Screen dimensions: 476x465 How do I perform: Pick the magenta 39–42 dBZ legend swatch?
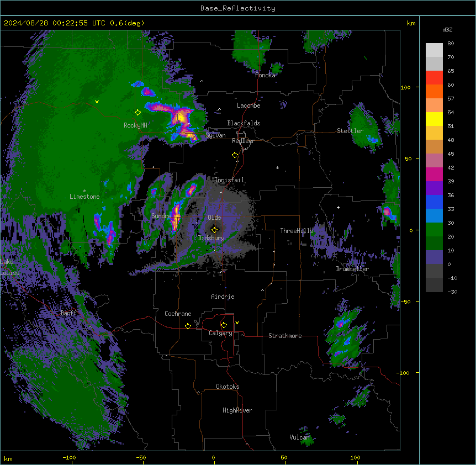[434, 174]
